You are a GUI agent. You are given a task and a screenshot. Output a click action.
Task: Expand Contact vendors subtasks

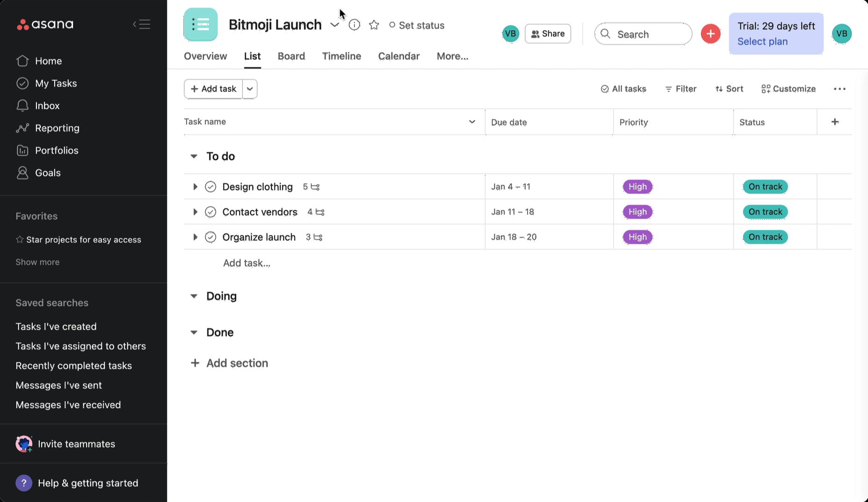tap(195, 212)
